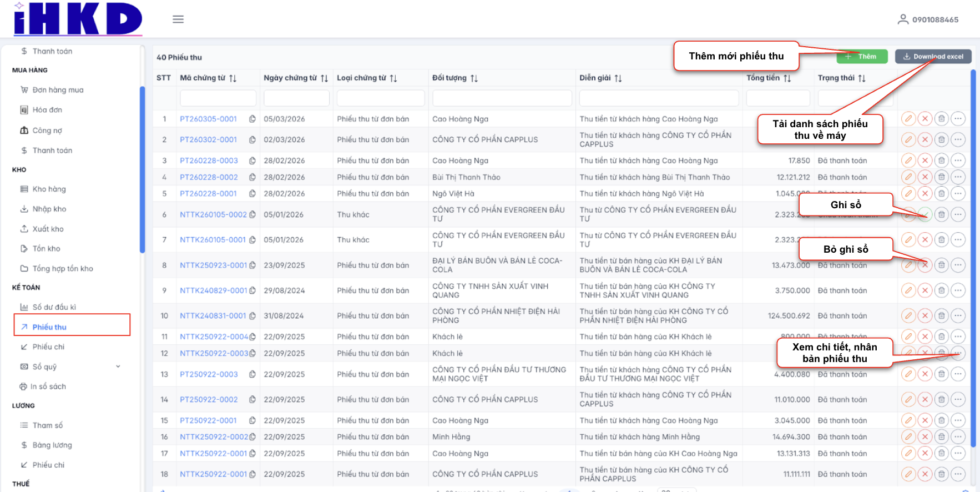Open the receipt link NTTK250923-0001
The width and height of the screenshot is (980, 492).
click(x=213, y=265)
